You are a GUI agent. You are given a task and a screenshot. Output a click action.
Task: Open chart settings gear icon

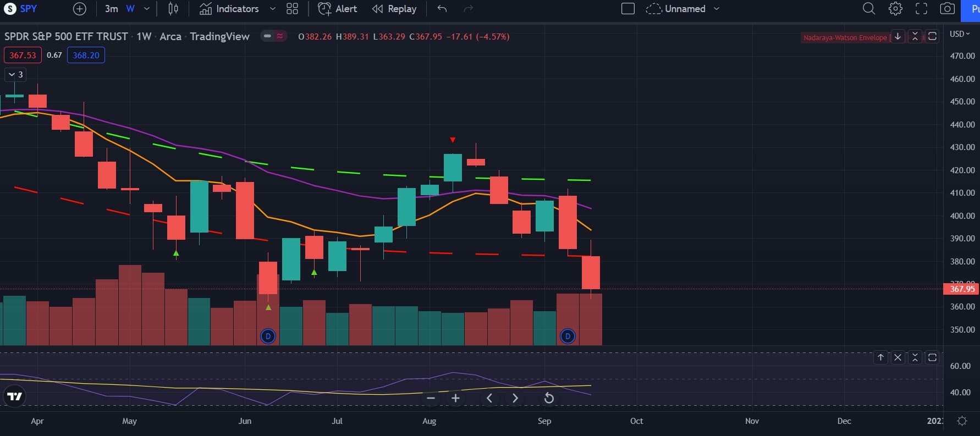tap(895, 9)
